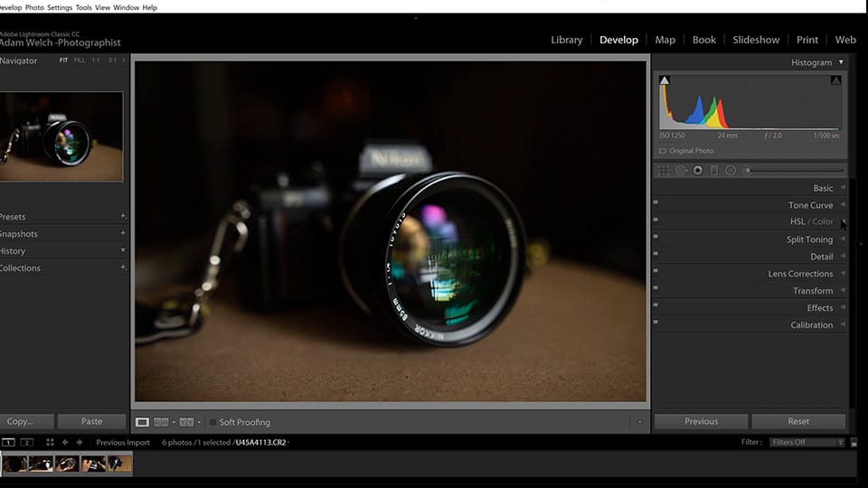Click the Paste button
The width and height of the screenshot is (868, 488).
point(91,422)
